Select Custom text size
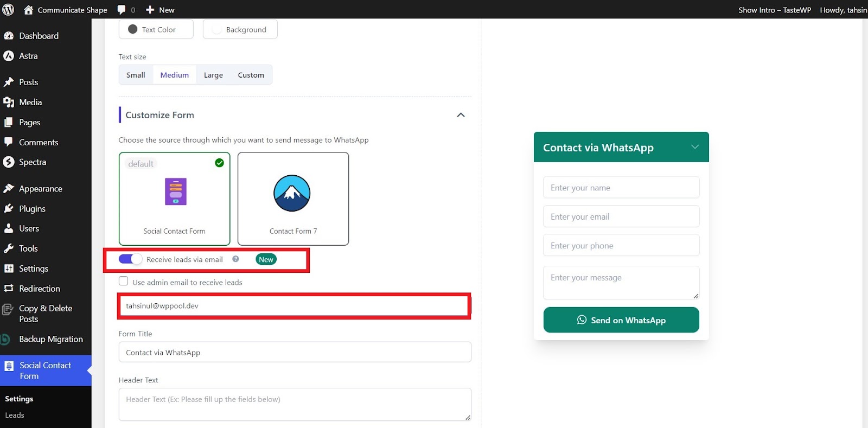The width and height of the screenshot is (868, 428). 251,75
